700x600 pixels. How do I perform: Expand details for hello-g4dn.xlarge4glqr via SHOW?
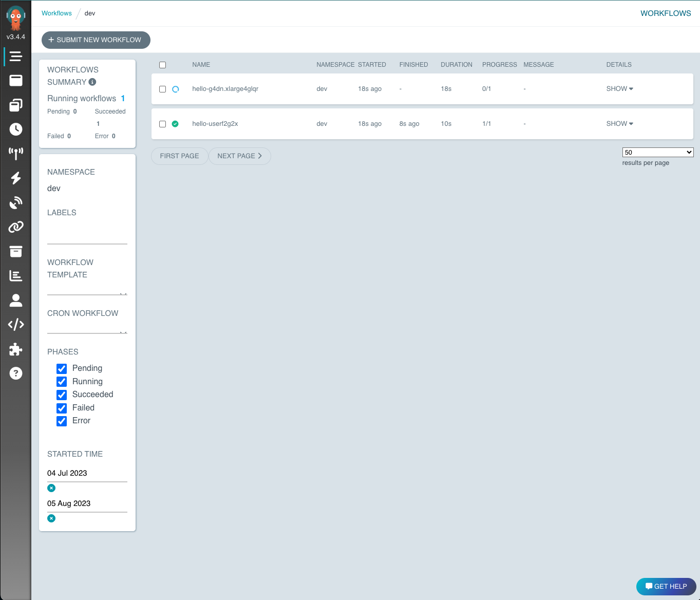click(619, 88)
